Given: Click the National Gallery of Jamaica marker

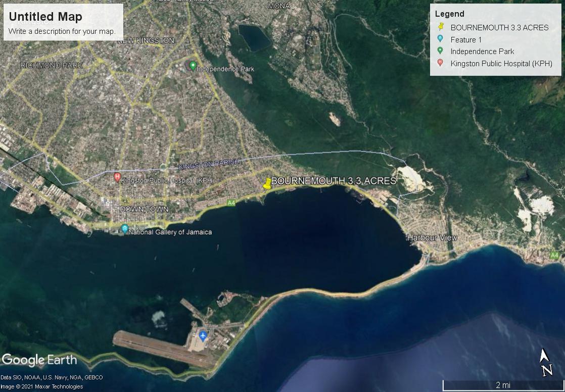Looking at the screenshot, I should point(125,228).
